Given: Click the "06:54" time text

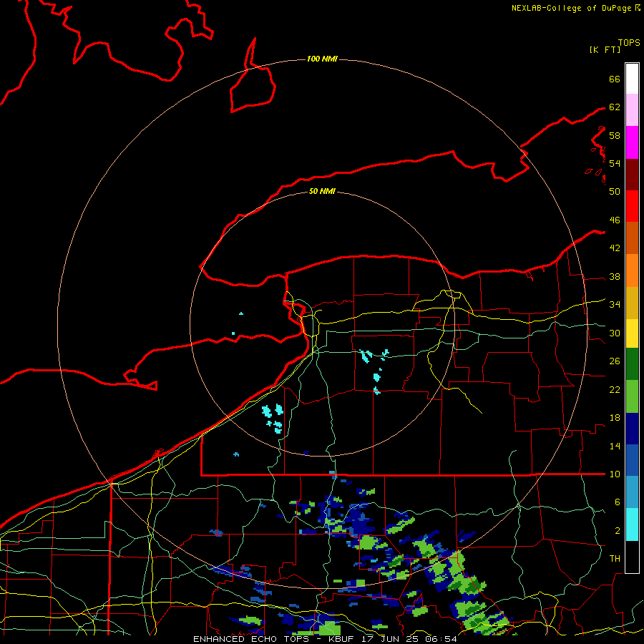Looking at the screenshot, I should pyautogui.click(x=441, y=639).
